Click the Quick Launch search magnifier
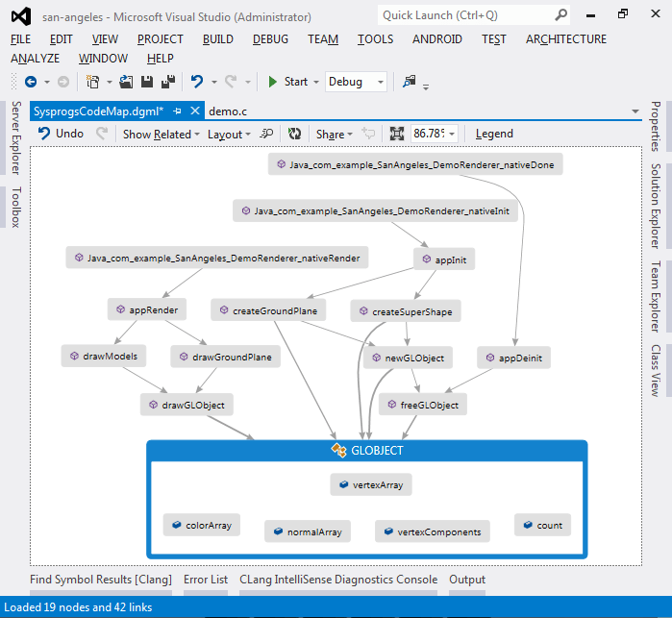The height and width of the screenshot is (618, 672). pos(560,15)
